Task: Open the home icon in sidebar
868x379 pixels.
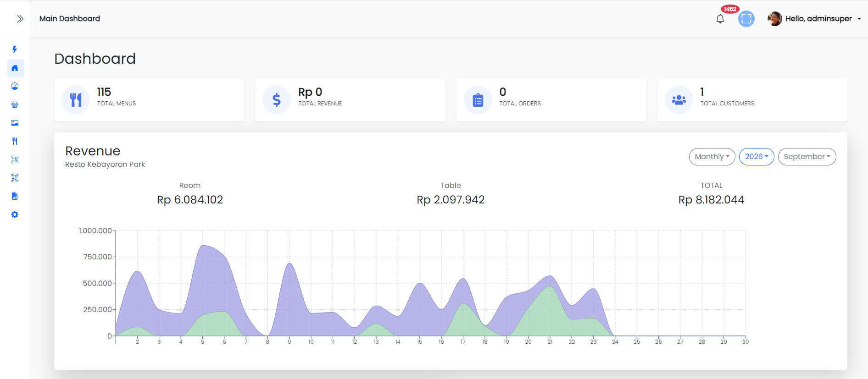Action: pos(15,68)
